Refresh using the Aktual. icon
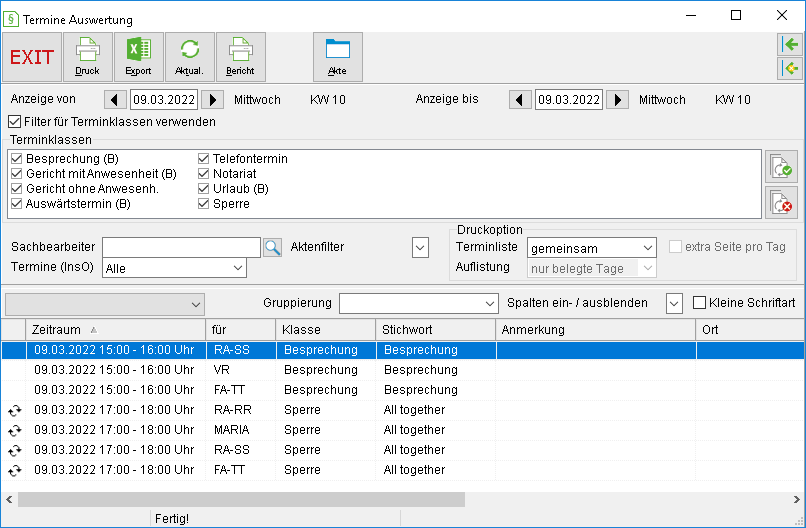The width and height of the screenshot is (806, 528). tap(190, 57)
